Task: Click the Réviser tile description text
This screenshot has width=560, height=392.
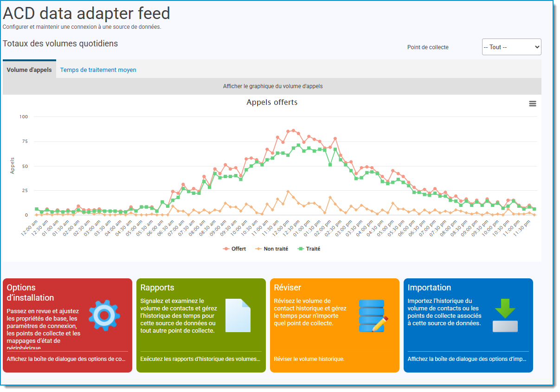Action: [x=310, y=312]
